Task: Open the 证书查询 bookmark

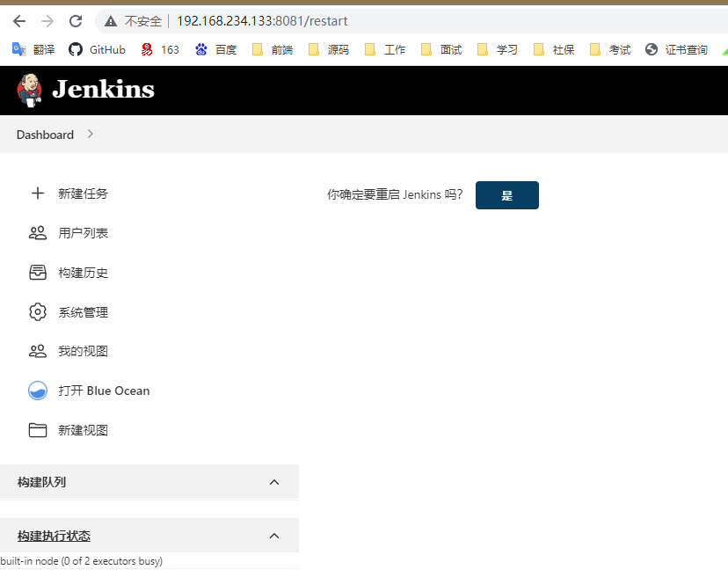Action: 676,49
